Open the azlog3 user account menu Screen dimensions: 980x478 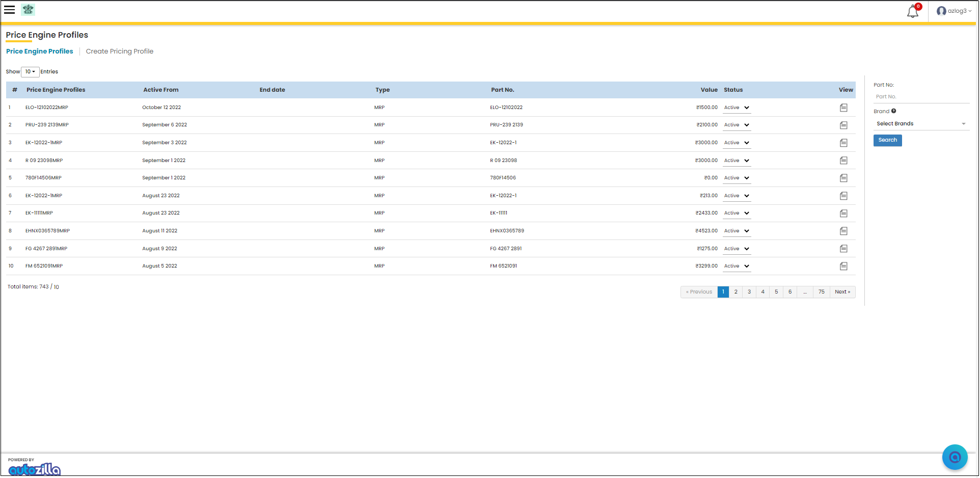954,11
